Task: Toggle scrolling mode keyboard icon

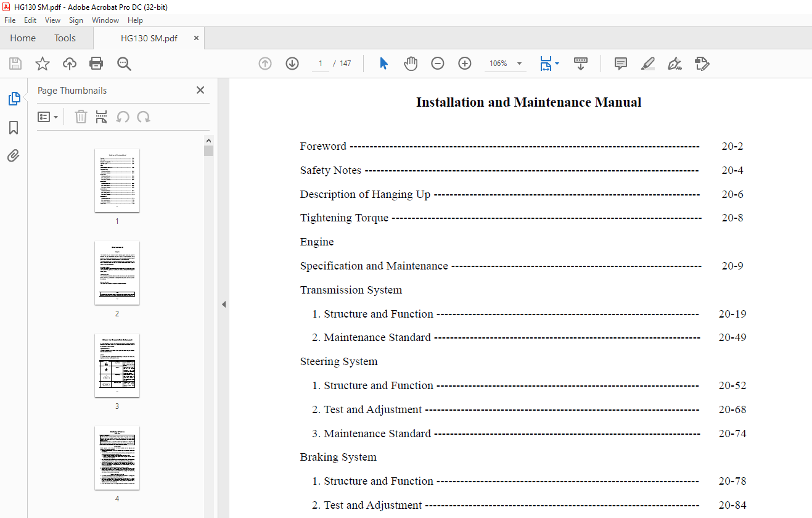Action: [x=581, y=64]
